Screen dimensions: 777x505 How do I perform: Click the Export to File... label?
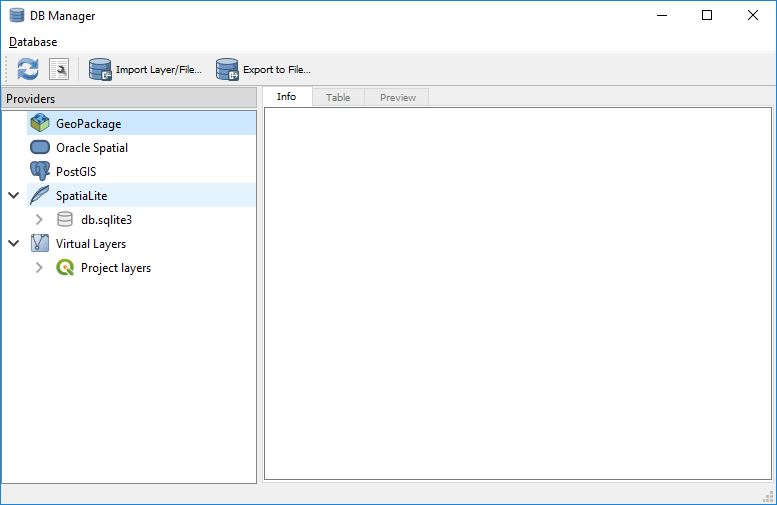[x=277, y=69]
